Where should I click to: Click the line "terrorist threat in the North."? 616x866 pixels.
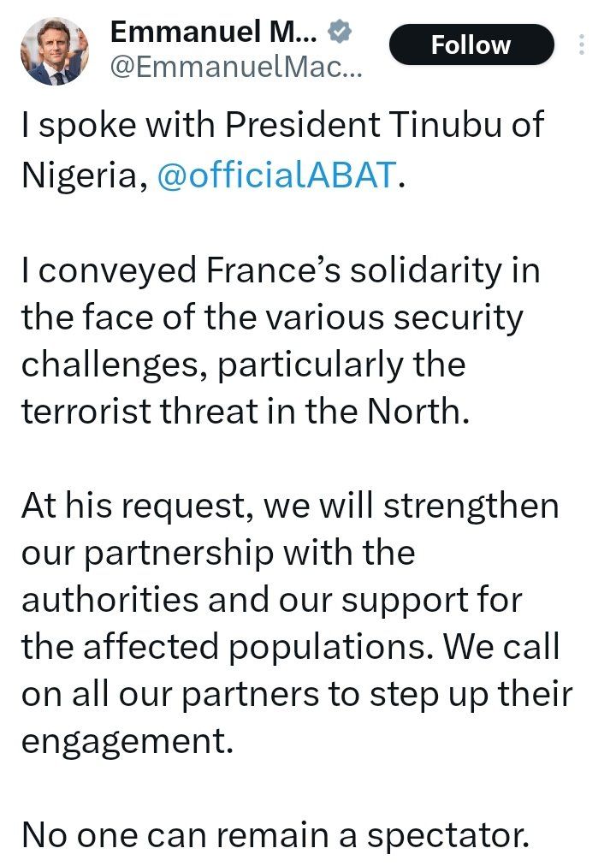point(246,411)
